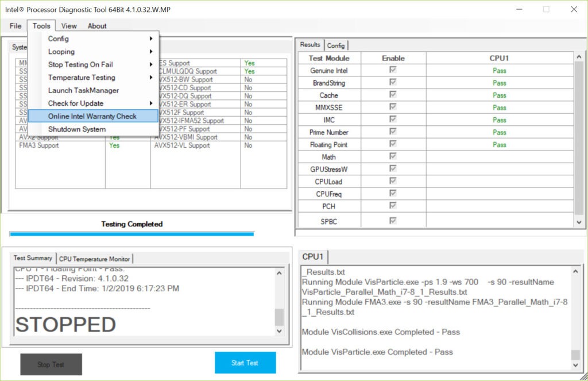Click the Test Summary scrollbar thumb
Image resolution: width=588 pixels, height=381 pixels.
(279, 318)
